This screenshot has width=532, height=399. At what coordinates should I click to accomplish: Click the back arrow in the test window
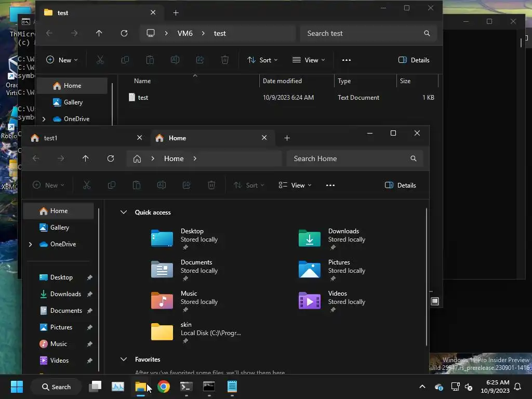pyautogui.click(x=49, y=33)
